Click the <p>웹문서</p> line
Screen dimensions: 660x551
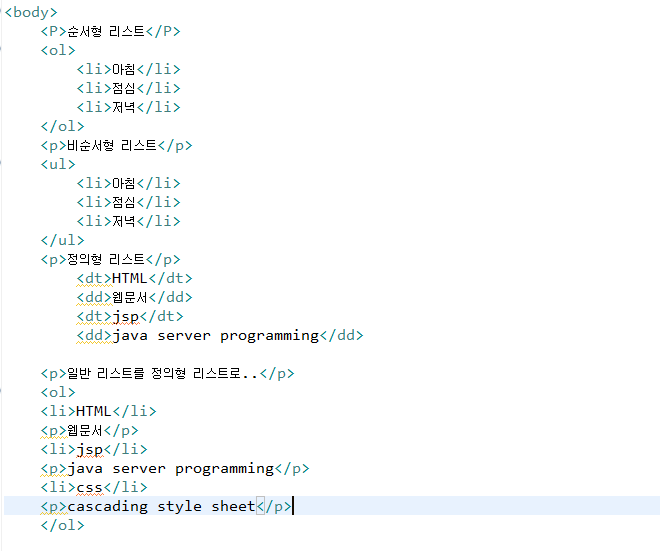89,430
